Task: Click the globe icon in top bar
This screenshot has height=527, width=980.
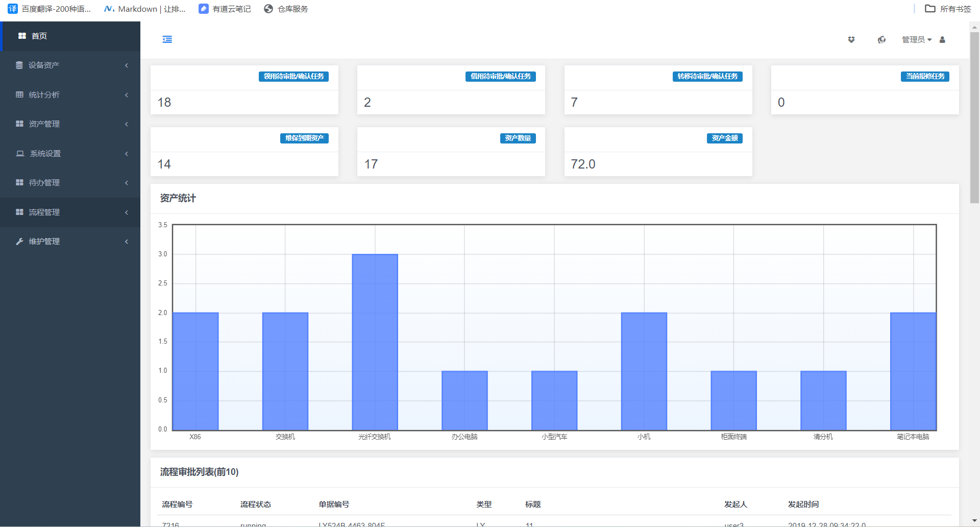Action: [x=881, y=39]
